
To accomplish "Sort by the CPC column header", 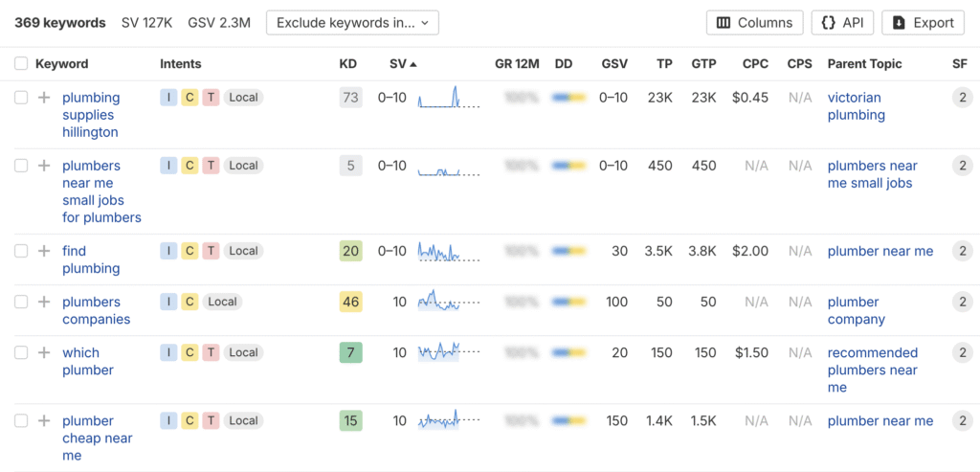I will click(x=756, y=64).
